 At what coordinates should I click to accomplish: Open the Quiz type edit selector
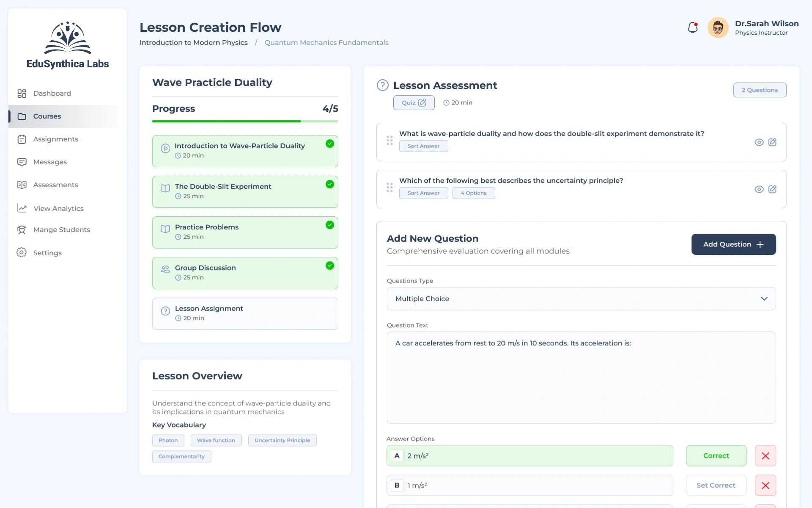414,103
